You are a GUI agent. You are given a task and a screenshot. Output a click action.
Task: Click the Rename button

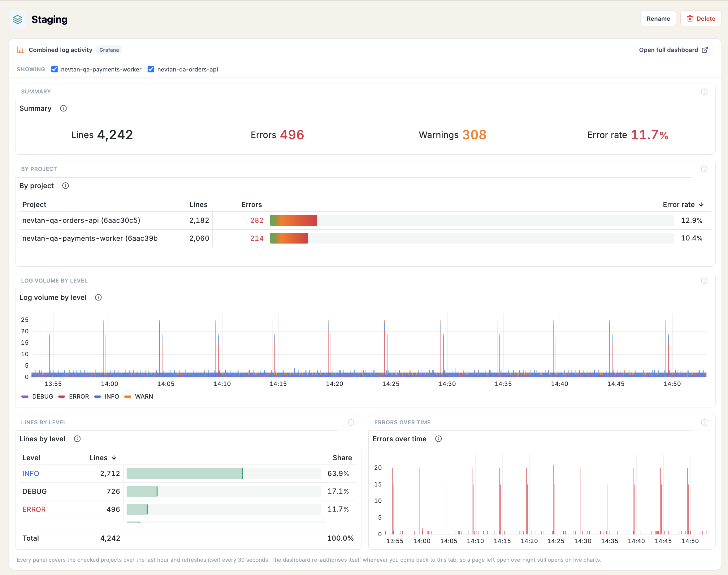658,19
